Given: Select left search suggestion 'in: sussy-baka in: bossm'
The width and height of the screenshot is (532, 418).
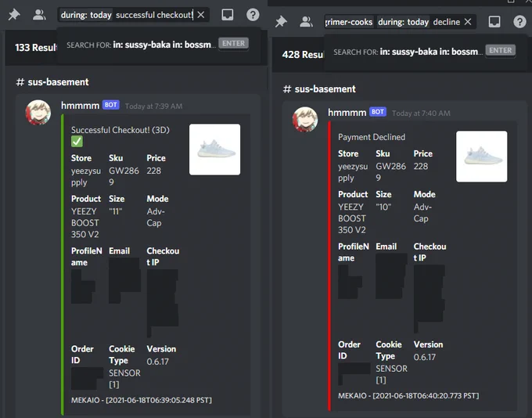Looking at the screenshot, I should tap(157, 45).
